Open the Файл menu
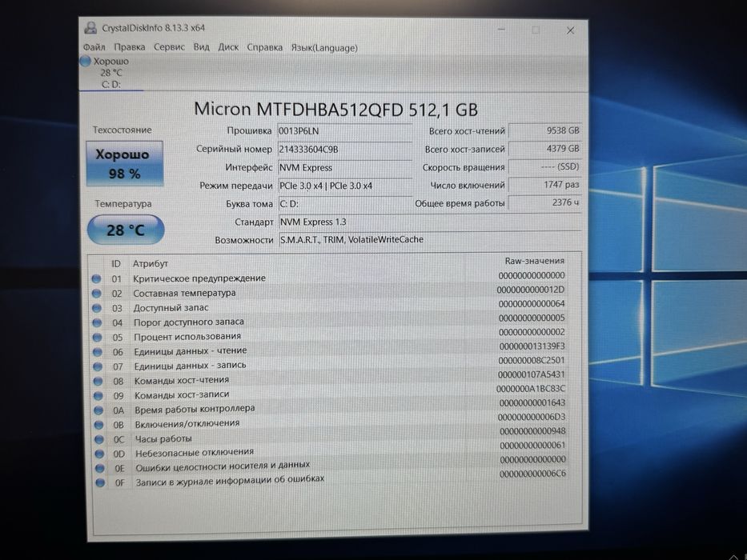The height and width of the screenshot is (560, 747). tap(94, 47)
